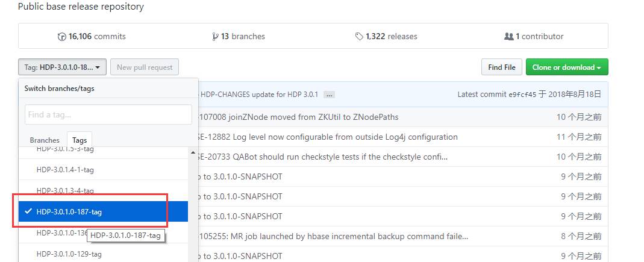
Task: Switch to the Branches tab
Action: click(x=45, y=140)
